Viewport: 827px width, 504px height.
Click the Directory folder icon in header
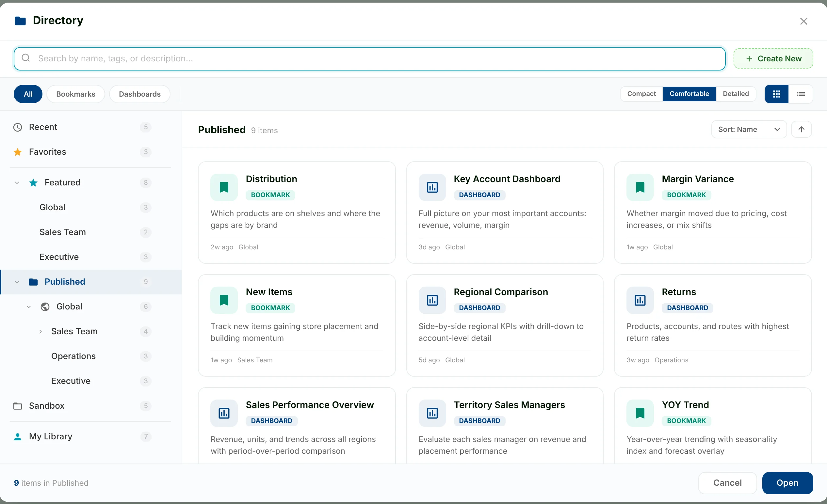(x=20, y=21)
